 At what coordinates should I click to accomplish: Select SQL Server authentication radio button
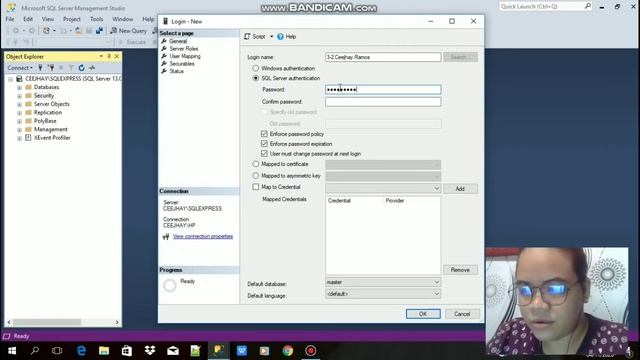(x=256, y=78)
